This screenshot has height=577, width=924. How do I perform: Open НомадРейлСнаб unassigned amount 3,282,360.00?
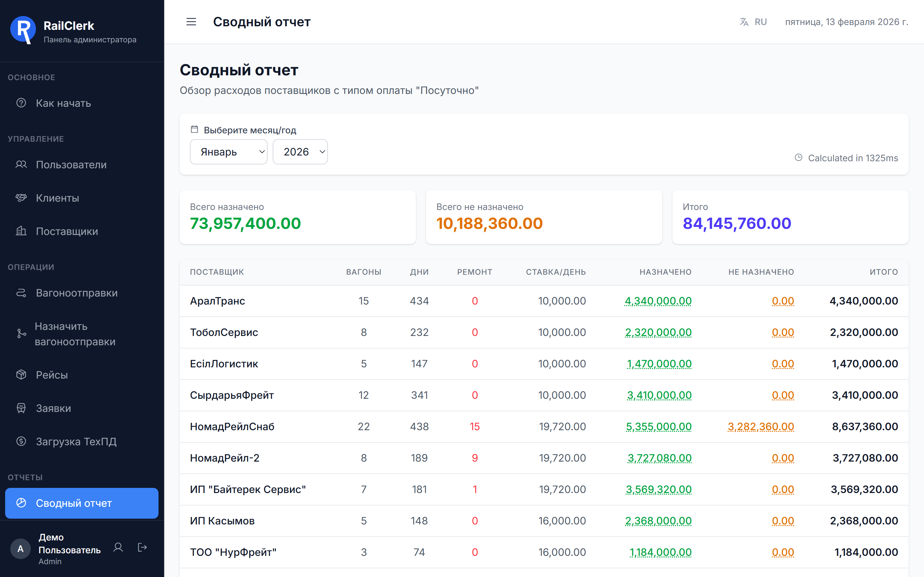761,427
